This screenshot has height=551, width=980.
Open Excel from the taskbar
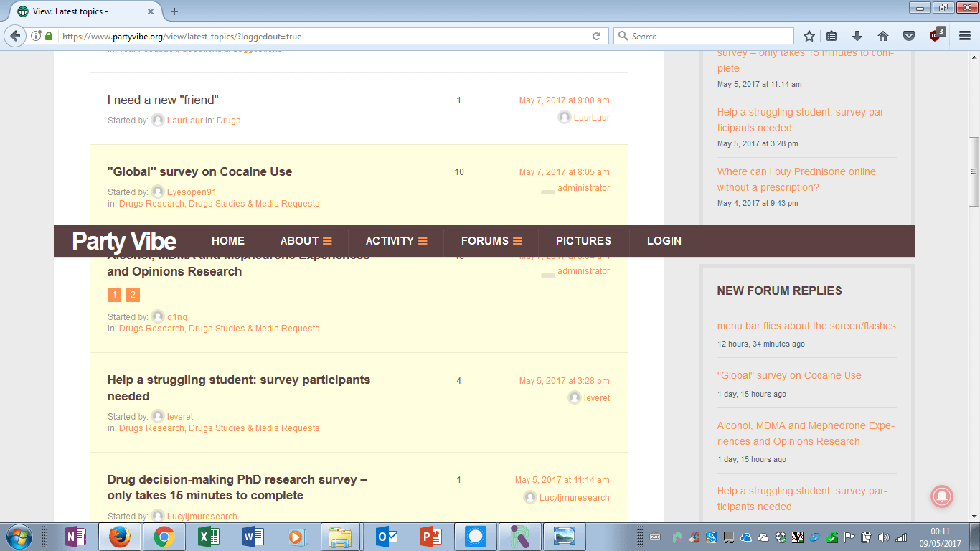(x=208, y=537)
